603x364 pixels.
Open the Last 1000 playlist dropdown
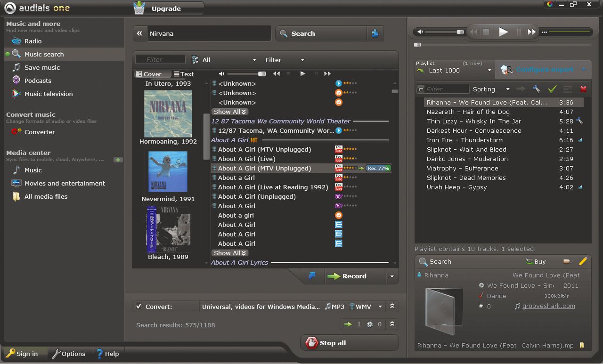coord(454,70)
